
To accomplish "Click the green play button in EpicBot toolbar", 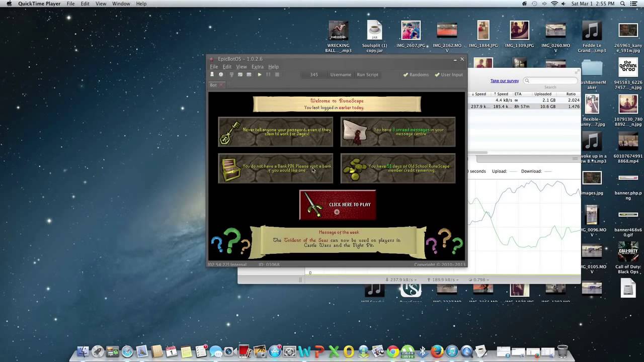I will coord(260,74).
